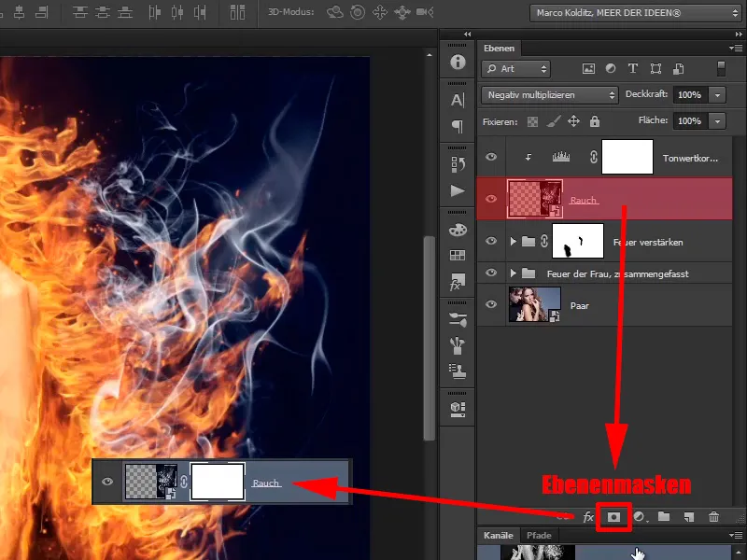Open the Brush panel icon
The image size is (747, 560).
tap(458, 345)
